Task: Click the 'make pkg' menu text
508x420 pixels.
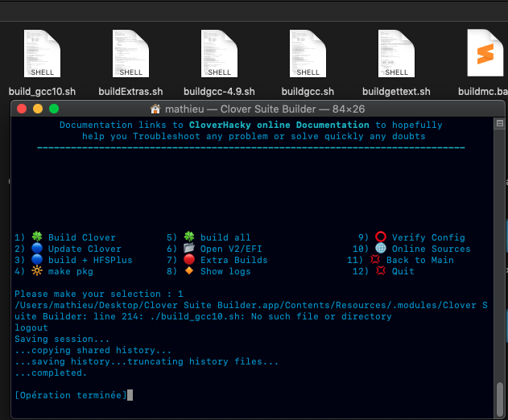Action: (x=71, y=271)
